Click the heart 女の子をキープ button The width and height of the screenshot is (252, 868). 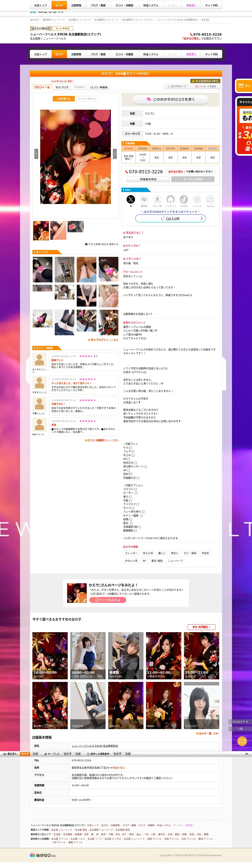[177, 86]
